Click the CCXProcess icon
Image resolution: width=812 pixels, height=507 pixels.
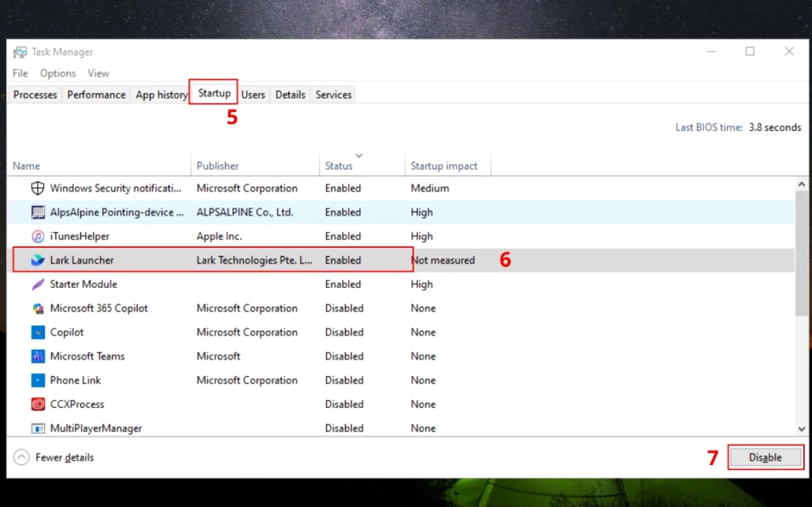(37, 404)
